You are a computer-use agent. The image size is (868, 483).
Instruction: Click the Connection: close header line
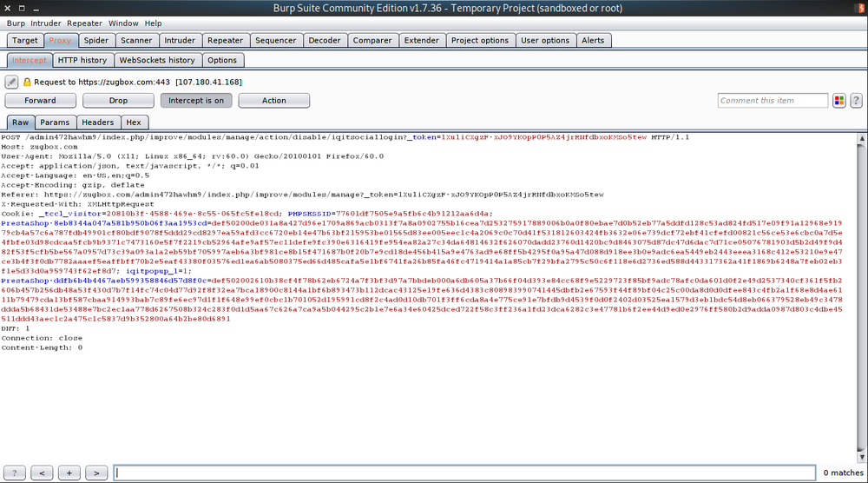coord(42,338)
